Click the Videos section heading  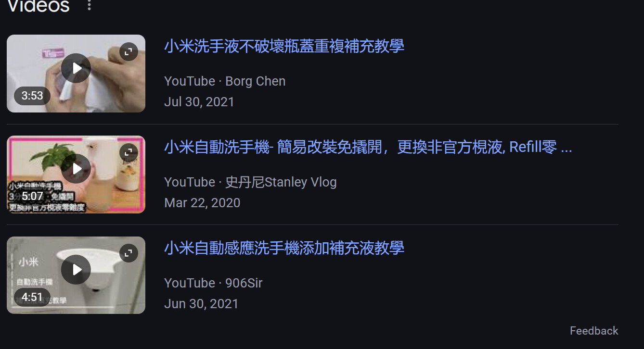tap(39, 6)
